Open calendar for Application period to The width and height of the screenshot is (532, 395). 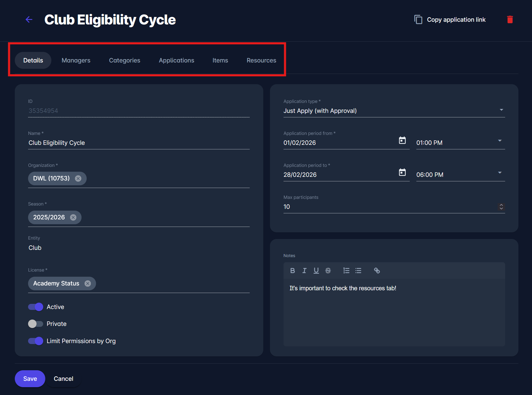click(402, 172)
